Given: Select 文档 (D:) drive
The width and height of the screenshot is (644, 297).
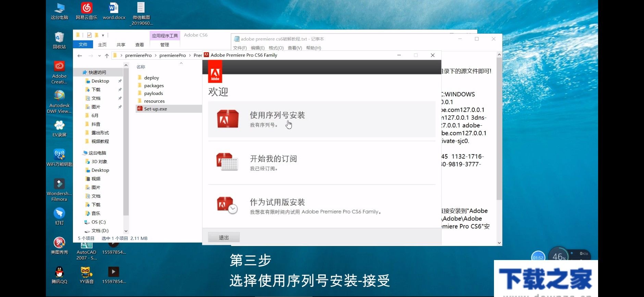Looking at the screenshot, I should click(x=100, y=231).
